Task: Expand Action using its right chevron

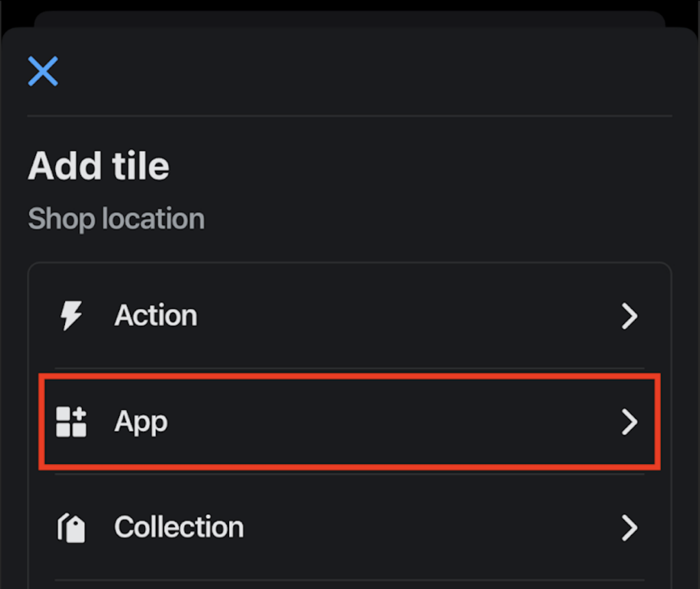Action: tap(630, 316)
